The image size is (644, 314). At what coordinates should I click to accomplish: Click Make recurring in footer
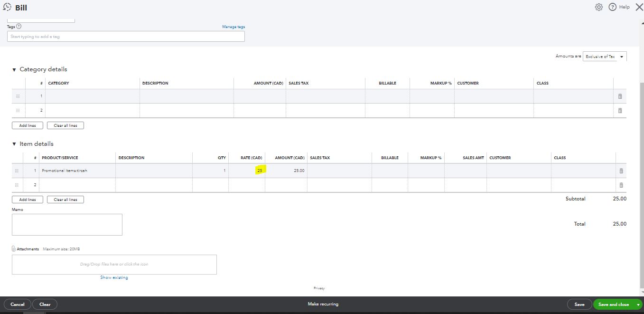(323, 304)
